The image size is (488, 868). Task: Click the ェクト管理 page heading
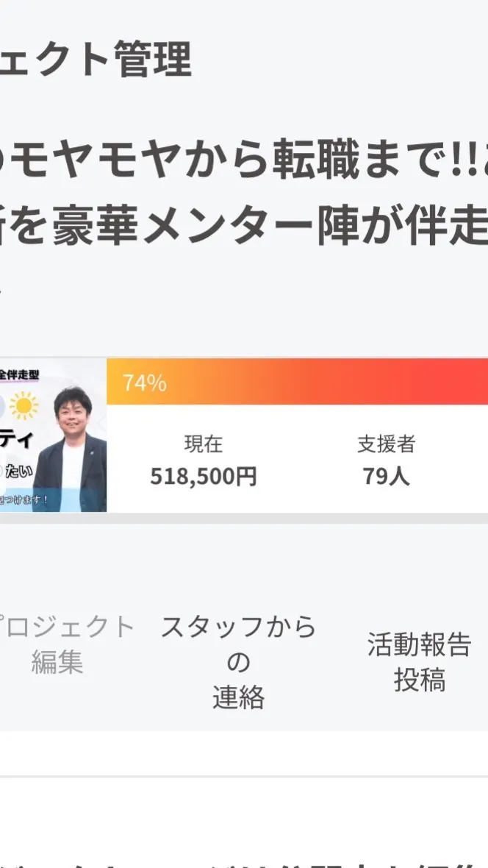coord(96,60)
